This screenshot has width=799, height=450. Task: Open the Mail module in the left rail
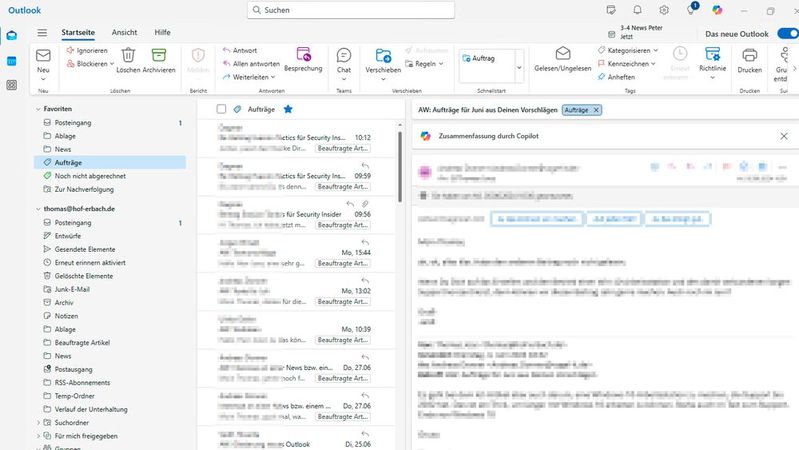tap(12, 36)
